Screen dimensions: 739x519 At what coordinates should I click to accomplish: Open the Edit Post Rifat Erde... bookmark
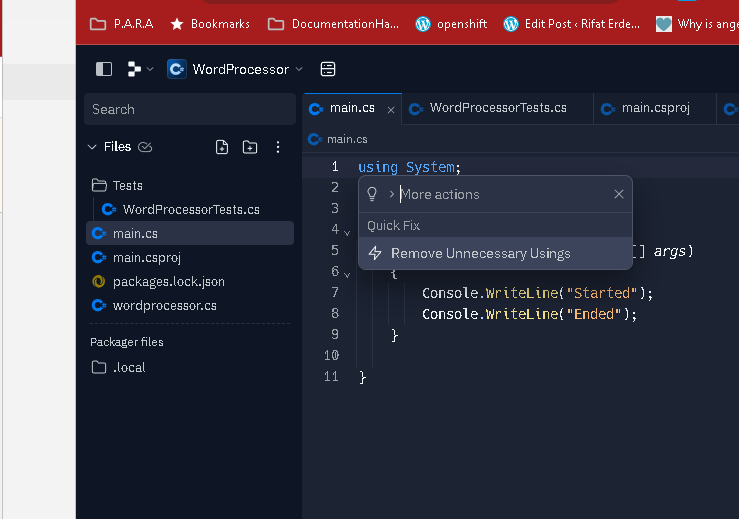572,24
